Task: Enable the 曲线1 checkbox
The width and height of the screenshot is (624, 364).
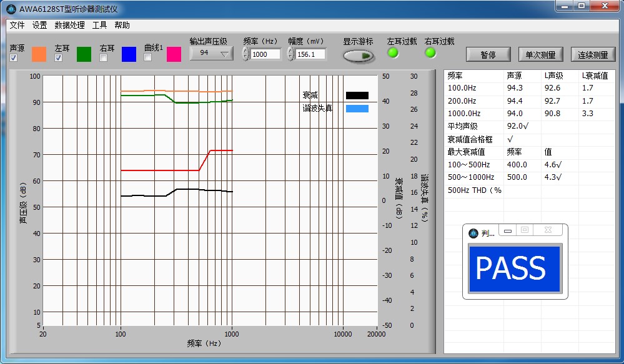Action: pyautogui.click(x=148, y=57)
